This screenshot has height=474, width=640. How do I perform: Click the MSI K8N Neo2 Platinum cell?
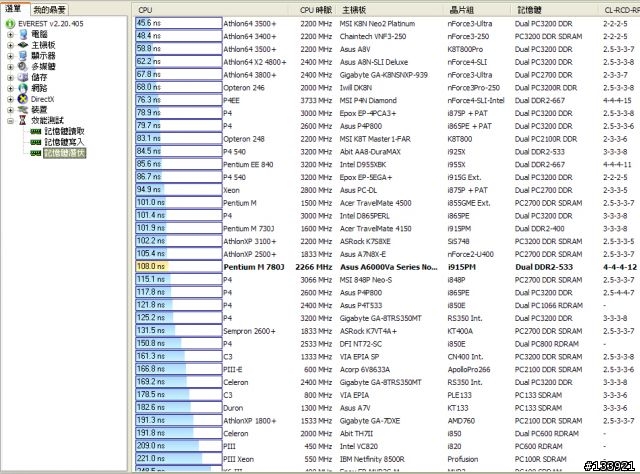(377, 24)
